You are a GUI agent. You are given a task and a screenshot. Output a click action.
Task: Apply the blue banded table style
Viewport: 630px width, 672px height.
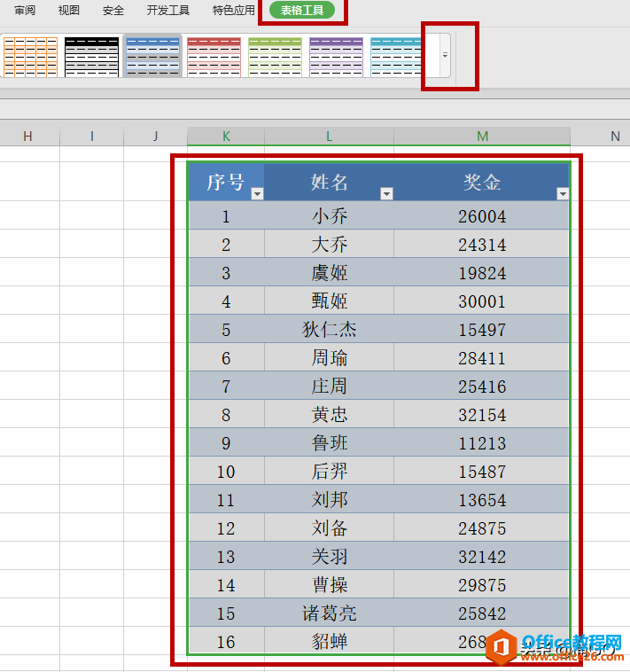click(x=153, y=57)
